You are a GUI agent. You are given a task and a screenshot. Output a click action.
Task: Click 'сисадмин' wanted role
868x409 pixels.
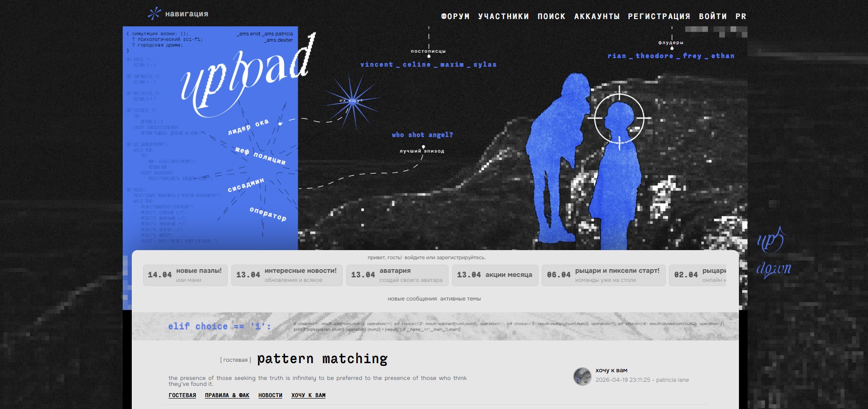coord(246,185)
